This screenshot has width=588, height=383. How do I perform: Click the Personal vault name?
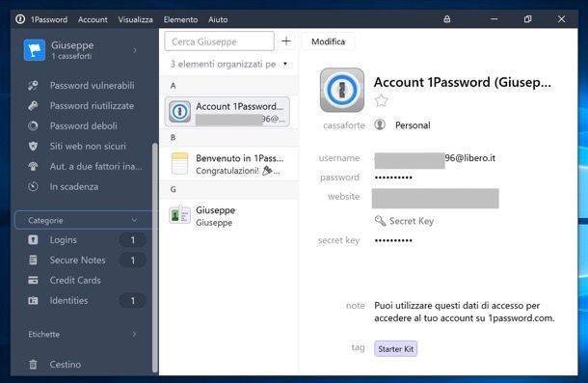click(413, 125)
